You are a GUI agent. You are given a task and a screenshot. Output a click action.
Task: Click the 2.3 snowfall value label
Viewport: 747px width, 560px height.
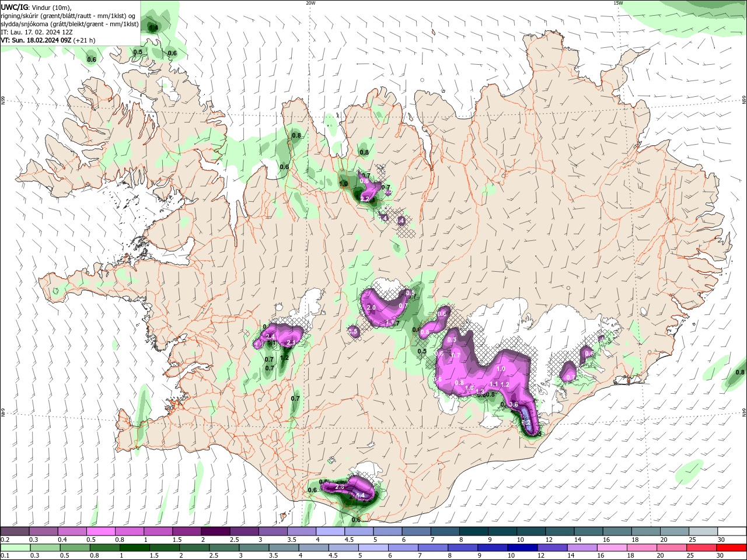point(340,487)
